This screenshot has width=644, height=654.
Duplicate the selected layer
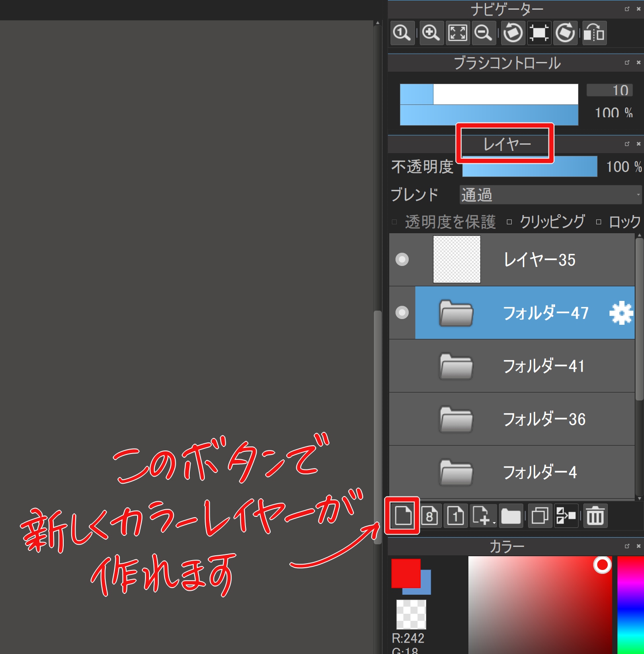point(540,516)
